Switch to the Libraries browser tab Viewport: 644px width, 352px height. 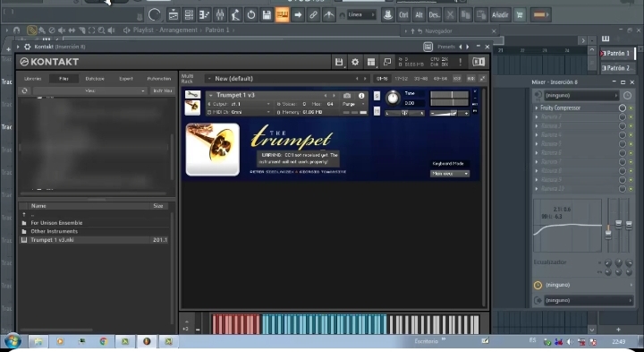[x=33, y=79]
